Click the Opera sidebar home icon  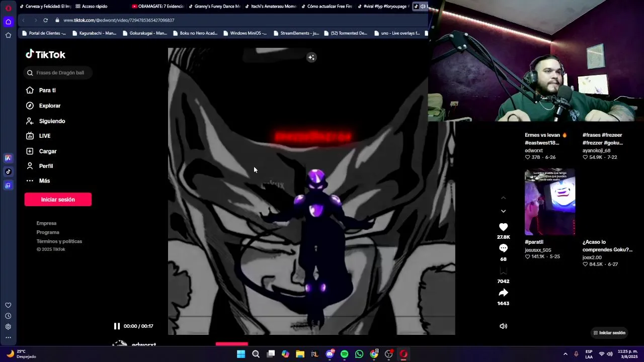[8, 21]
